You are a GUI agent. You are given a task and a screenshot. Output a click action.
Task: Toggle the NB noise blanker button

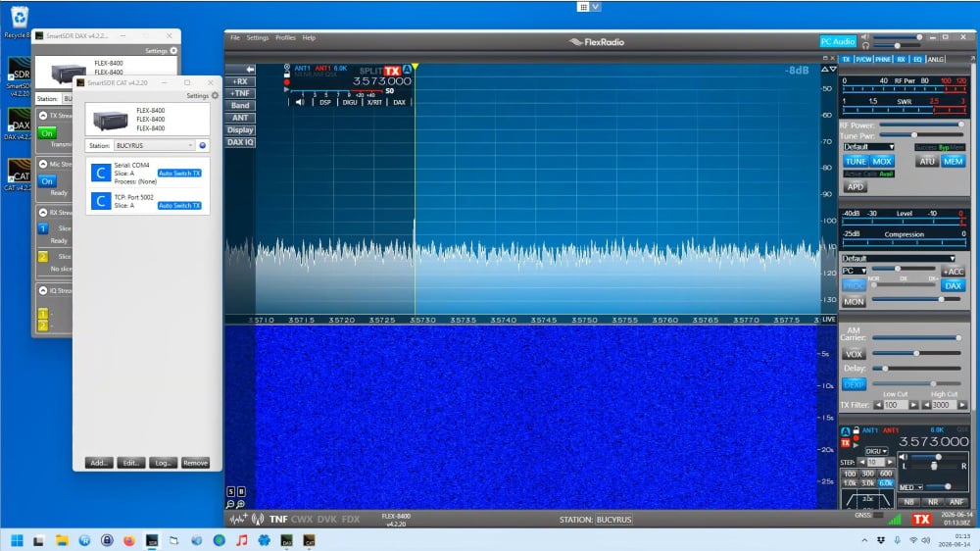(908, 502)
